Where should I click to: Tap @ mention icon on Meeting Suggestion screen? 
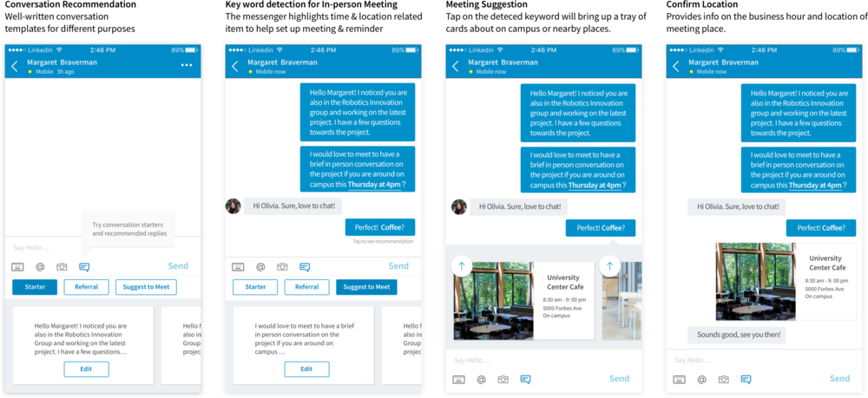(481, 379)
